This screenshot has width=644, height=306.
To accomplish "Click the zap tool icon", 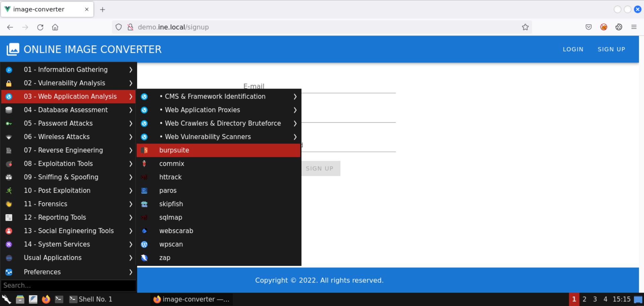I will click(144, 258).
